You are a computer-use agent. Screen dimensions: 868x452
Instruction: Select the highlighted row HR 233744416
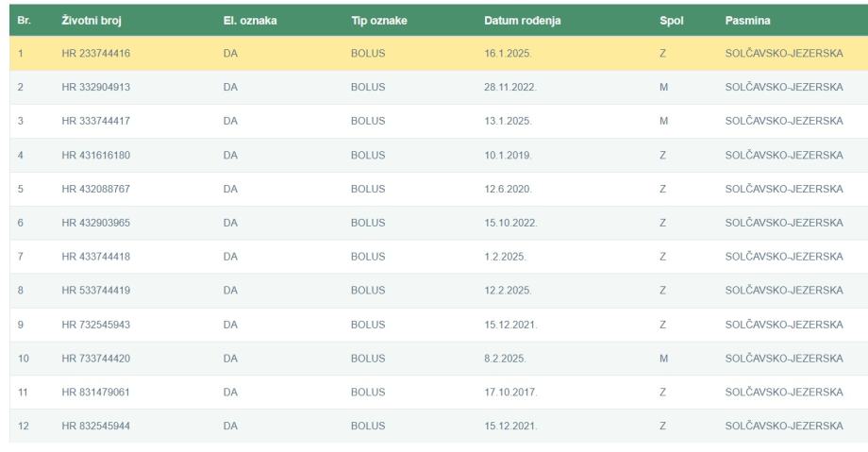[x=95, y=54]
